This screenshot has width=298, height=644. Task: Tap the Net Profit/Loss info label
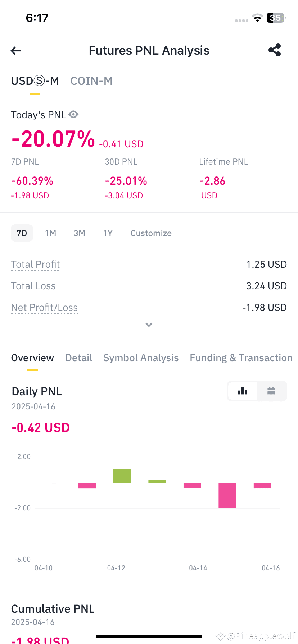click(44, 308)
